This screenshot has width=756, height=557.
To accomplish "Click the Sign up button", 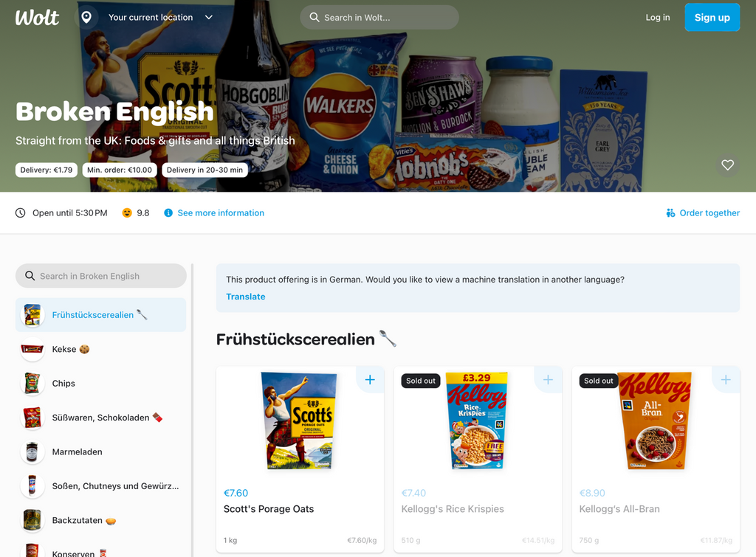I will pos(712,18).
